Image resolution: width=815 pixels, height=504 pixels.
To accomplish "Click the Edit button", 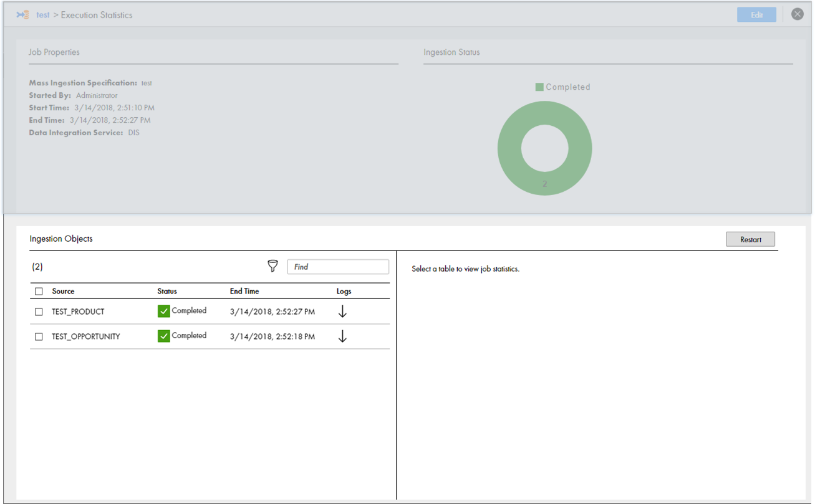I will point(756,15).
